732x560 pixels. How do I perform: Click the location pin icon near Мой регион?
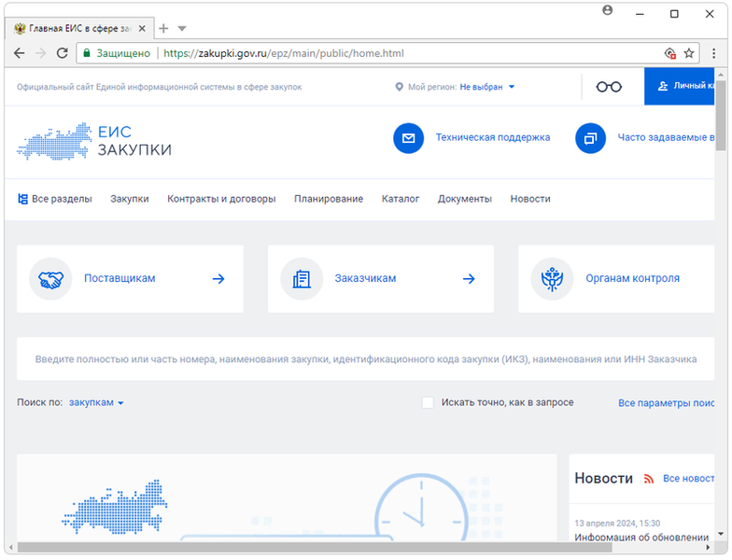pyautogui.click(x=400, y=87)
